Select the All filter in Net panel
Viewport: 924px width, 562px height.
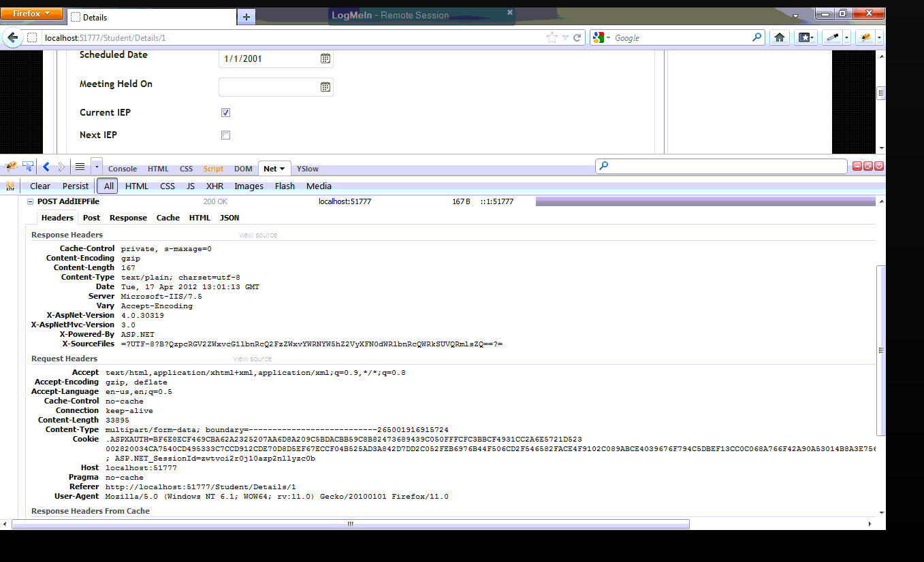coord(109,186)
